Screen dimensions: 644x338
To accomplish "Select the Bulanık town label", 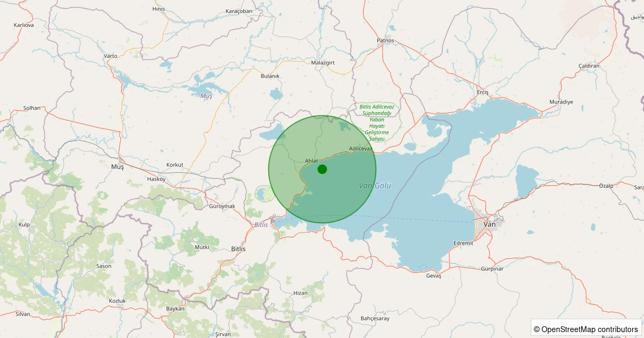I will pos(270,76).
